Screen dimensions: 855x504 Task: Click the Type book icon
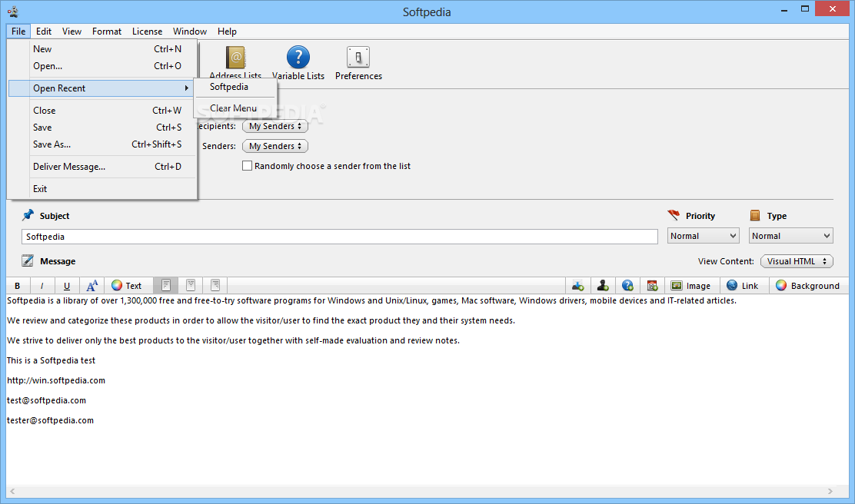click(x=755, y=215)
